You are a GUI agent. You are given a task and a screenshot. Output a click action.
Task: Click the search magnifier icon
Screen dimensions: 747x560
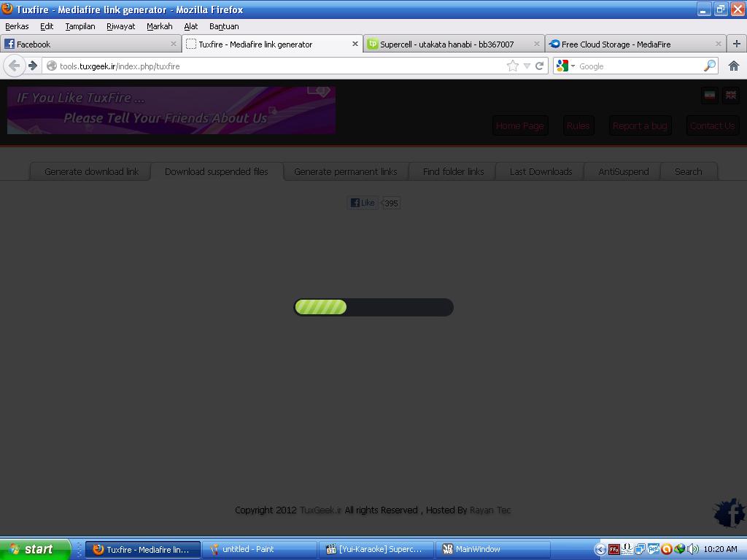click(709, 66)
